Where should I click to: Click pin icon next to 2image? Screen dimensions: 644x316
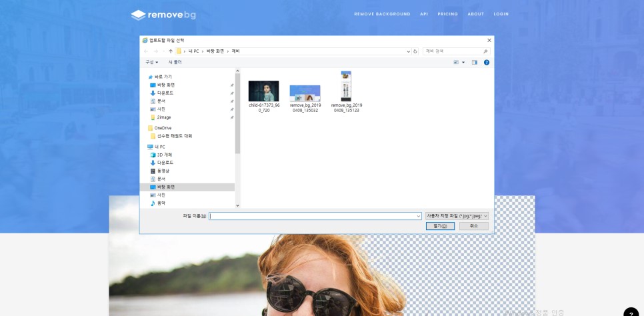pyautogui.click(x=232, y=117)
